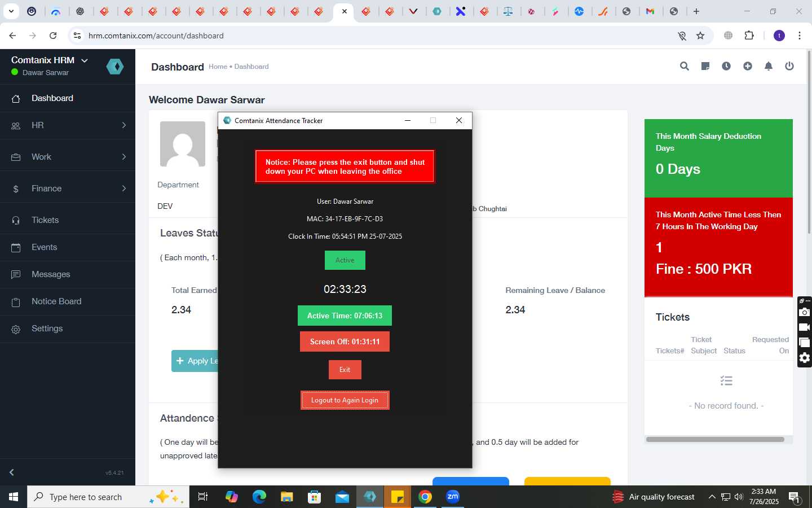Open Air quality forecast widget in taskbar
Screen dimensions: 812x508
click(x=654, y=497)
